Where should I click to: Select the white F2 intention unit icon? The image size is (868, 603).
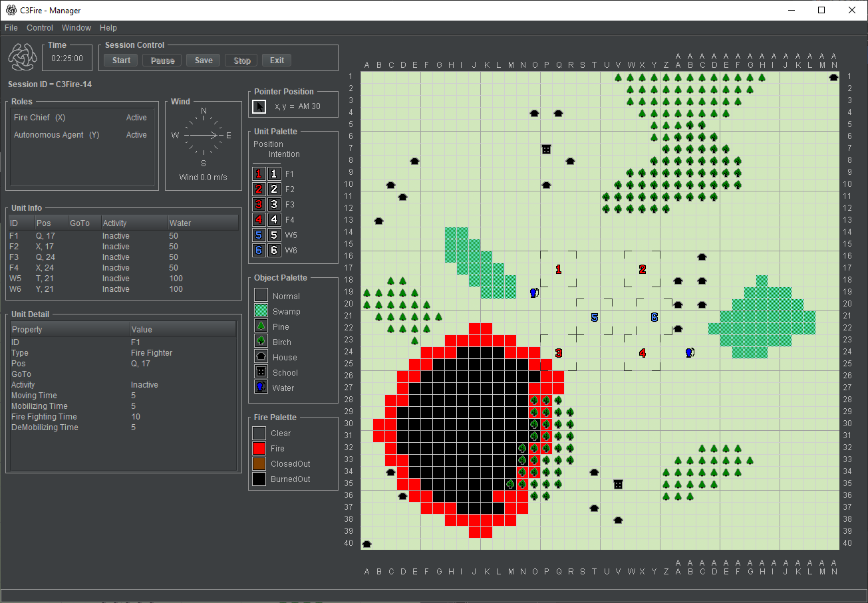point(274,189)
